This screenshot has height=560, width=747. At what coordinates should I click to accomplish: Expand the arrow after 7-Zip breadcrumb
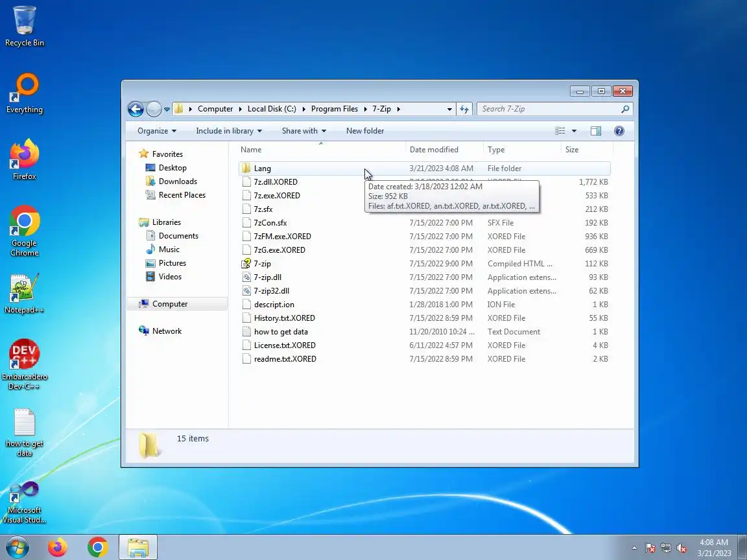pyautogui.click(x=398, y=109)
